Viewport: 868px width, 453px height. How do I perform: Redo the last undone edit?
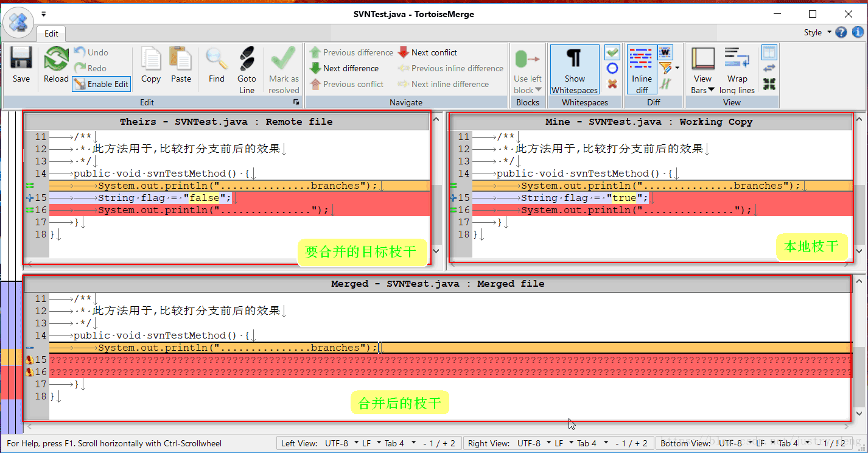pyautogui.click(x=91, y=68)
